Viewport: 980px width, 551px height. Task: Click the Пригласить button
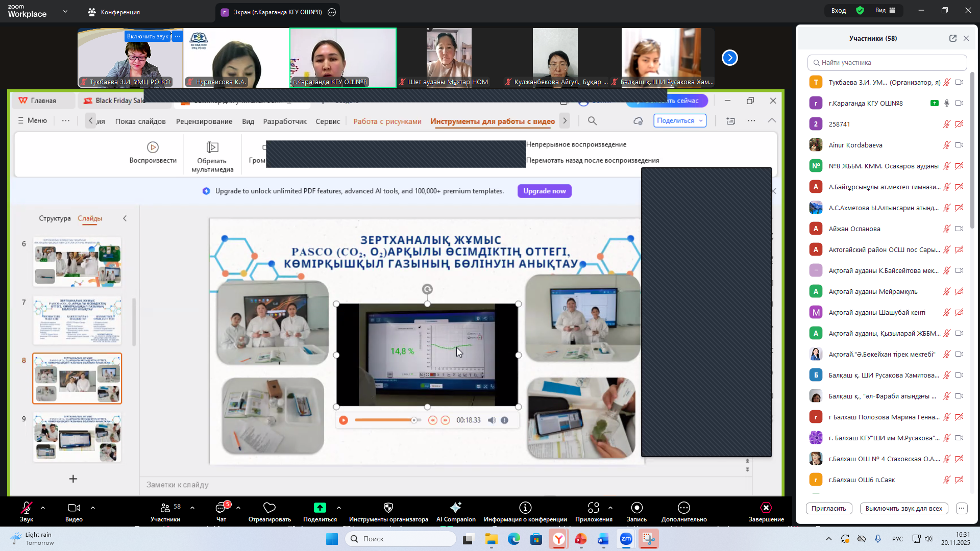point(828,509)
